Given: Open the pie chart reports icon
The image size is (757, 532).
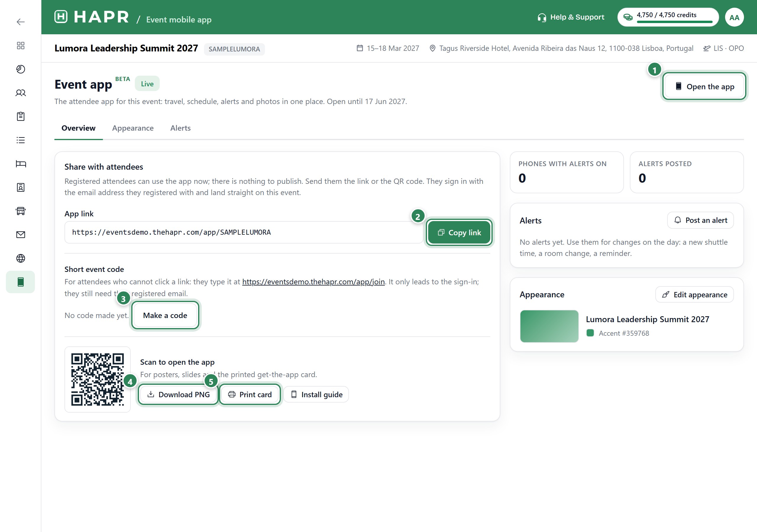Looking at the screenshot, I should click(20, 69).
